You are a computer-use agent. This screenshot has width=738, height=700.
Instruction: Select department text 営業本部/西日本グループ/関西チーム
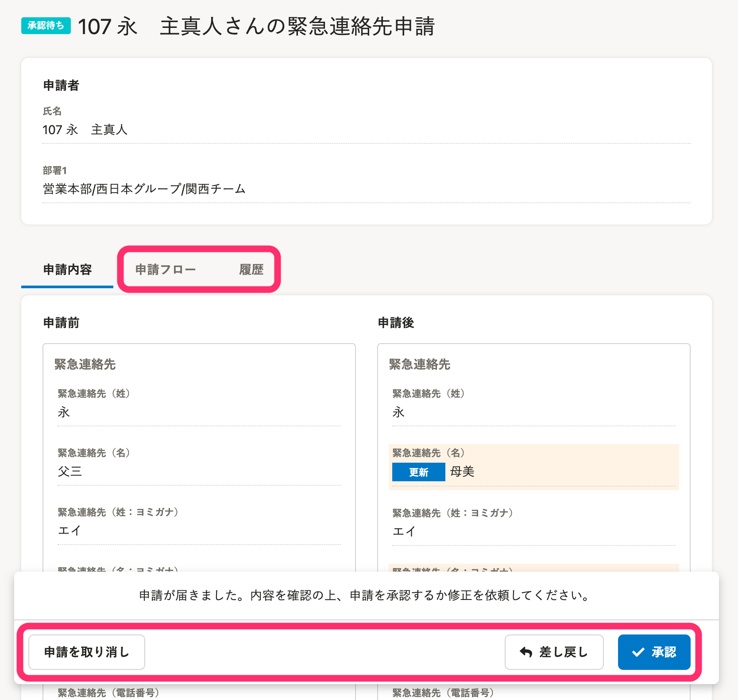tap(144, 189)
